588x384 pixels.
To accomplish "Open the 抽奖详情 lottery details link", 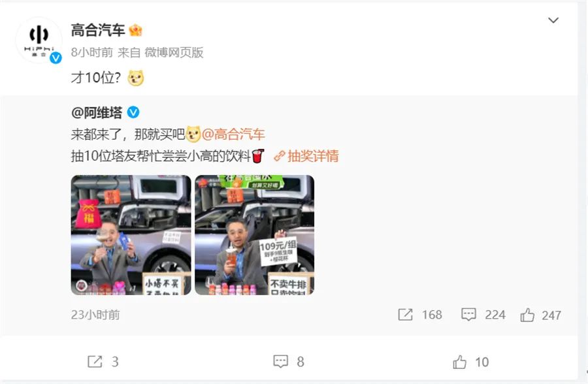I will (306, 156).
